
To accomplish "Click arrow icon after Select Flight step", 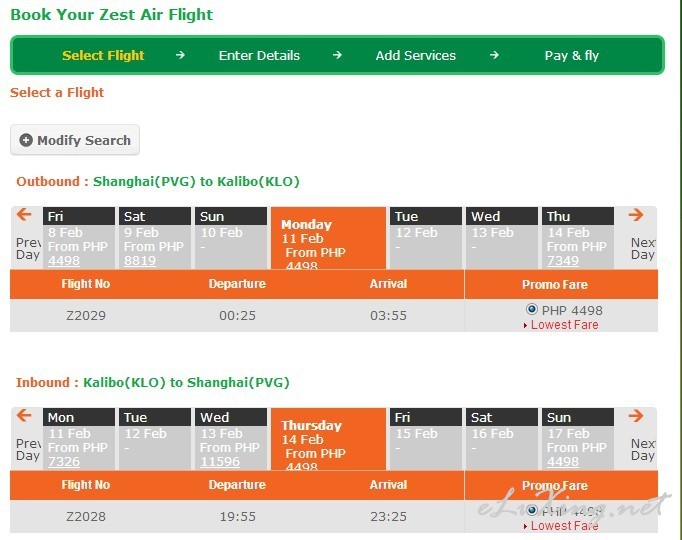I will pyautogui.click(x=181, y=55).
